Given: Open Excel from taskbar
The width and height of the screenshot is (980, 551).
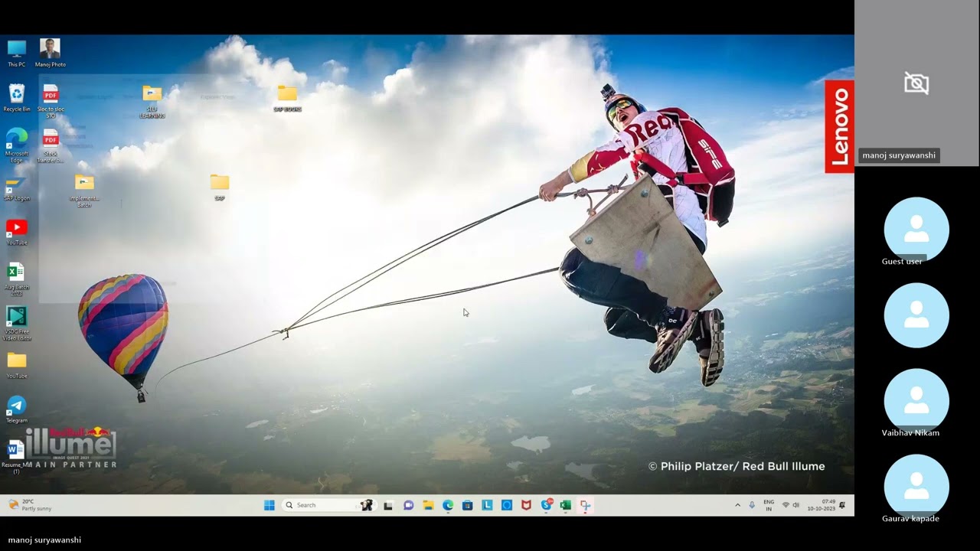Looking at the screenshot, I should tap(565, 505).
